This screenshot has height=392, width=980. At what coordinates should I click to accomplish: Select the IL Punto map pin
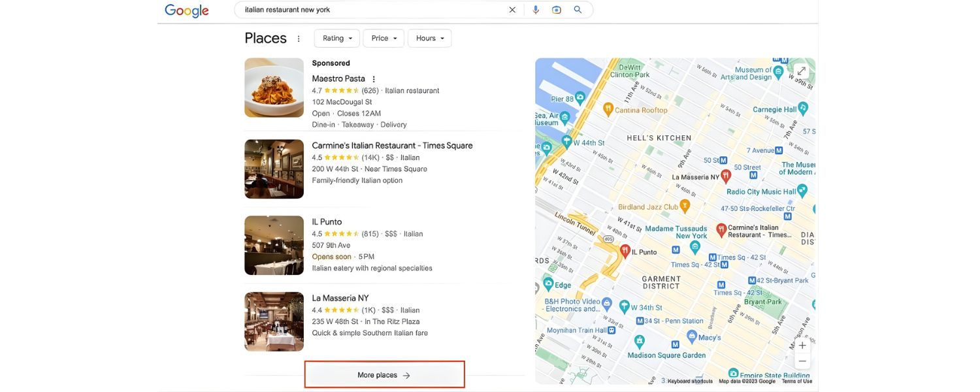coord(625,250)
